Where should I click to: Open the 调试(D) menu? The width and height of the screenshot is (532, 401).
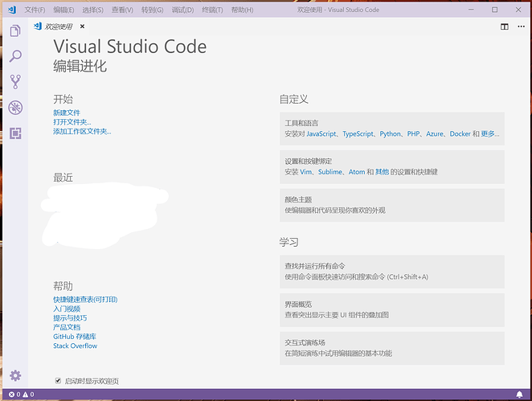[182, 10]
